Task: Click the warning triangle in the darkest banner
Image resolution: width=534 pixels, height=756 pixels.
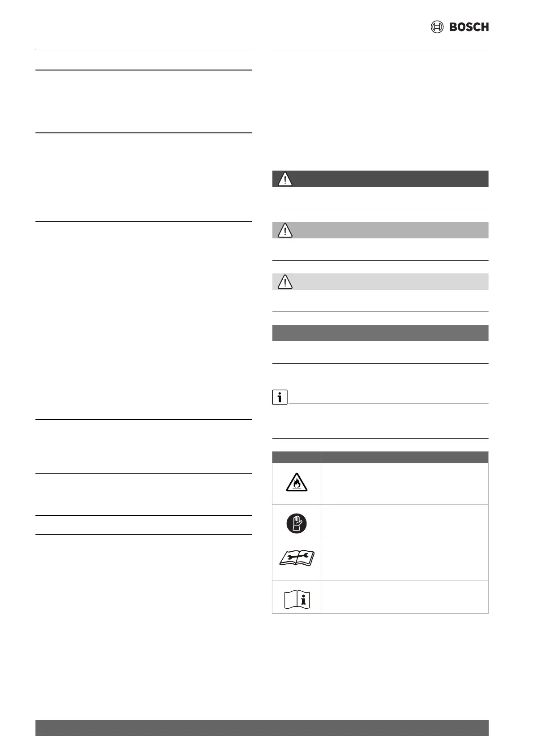Action: (285, 179)
